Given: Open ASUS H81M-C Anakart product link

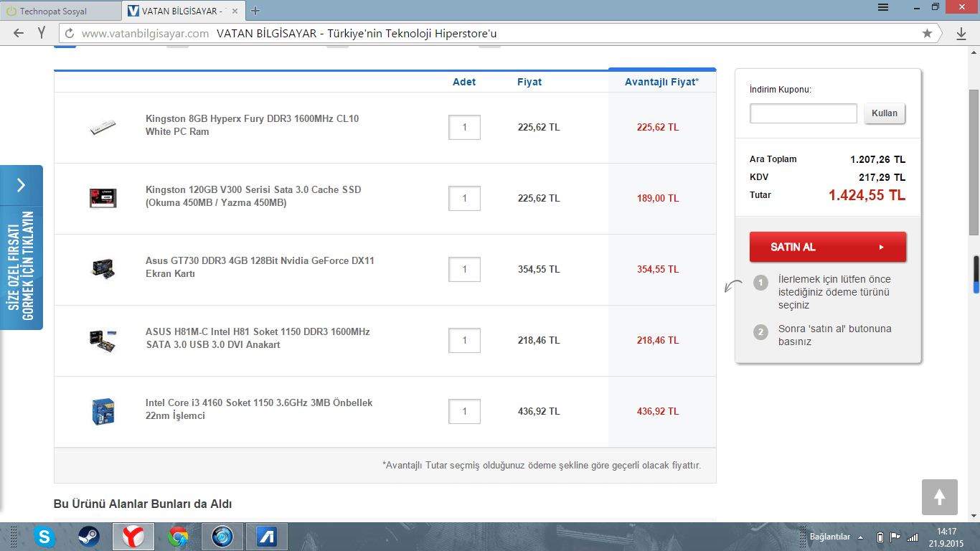Looking at the screenshot, I should [258, 338].
